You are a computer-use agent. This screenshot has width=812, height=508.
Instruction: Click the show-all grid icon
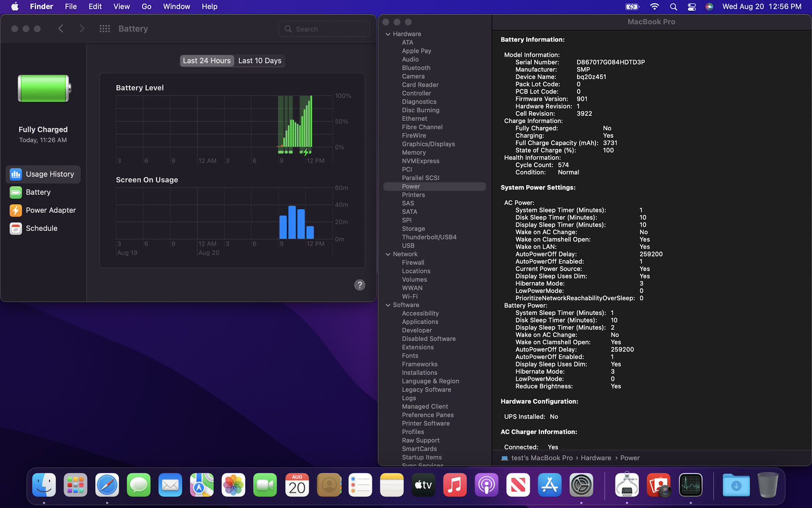coord(105,29)
